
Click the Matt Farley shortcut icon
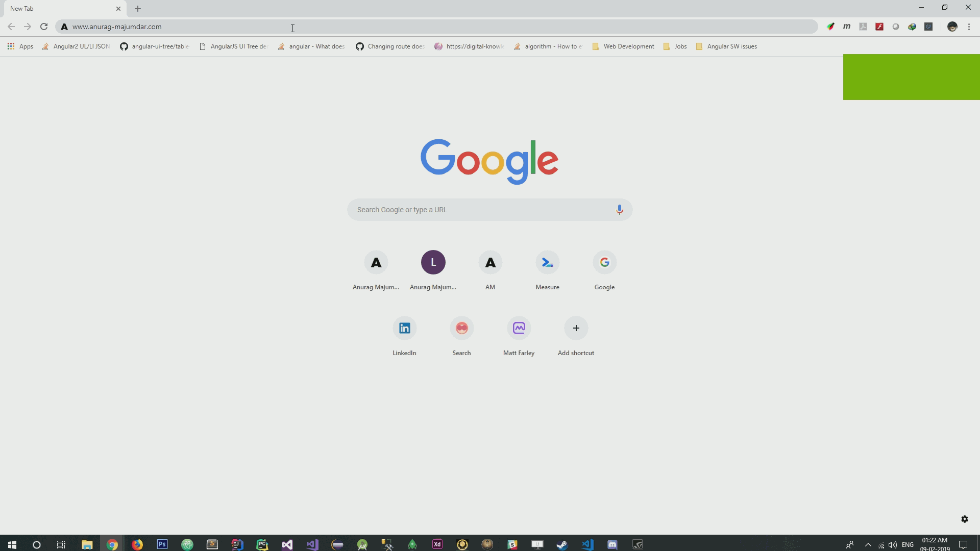click(x=518, y=328)
